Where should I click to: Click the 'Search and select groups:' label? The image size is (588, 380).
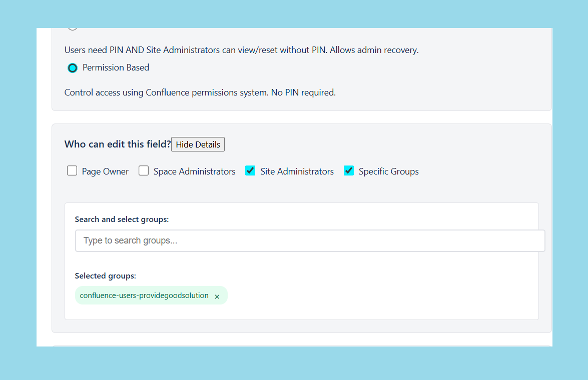click(x=122, y=219)
